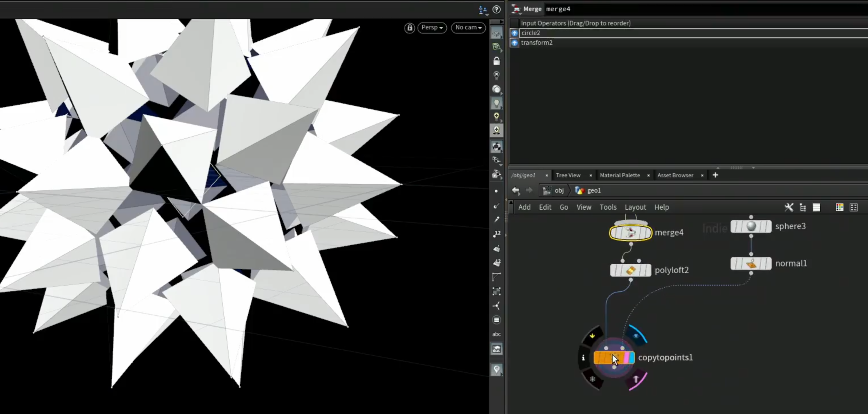Toggle the viewport camera lock icon
This screenshot has height=414, width=868.
point(409,28)
